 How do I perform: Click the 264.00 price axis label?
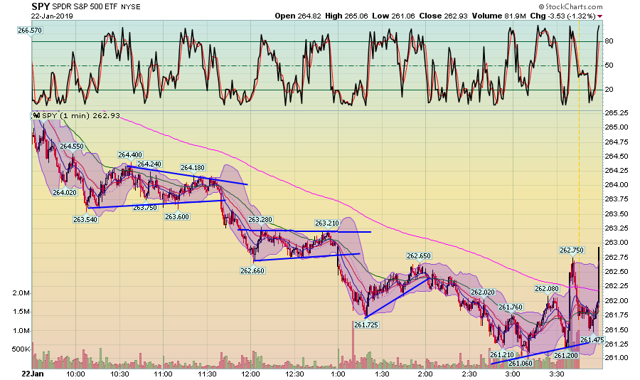coord(617,184)
